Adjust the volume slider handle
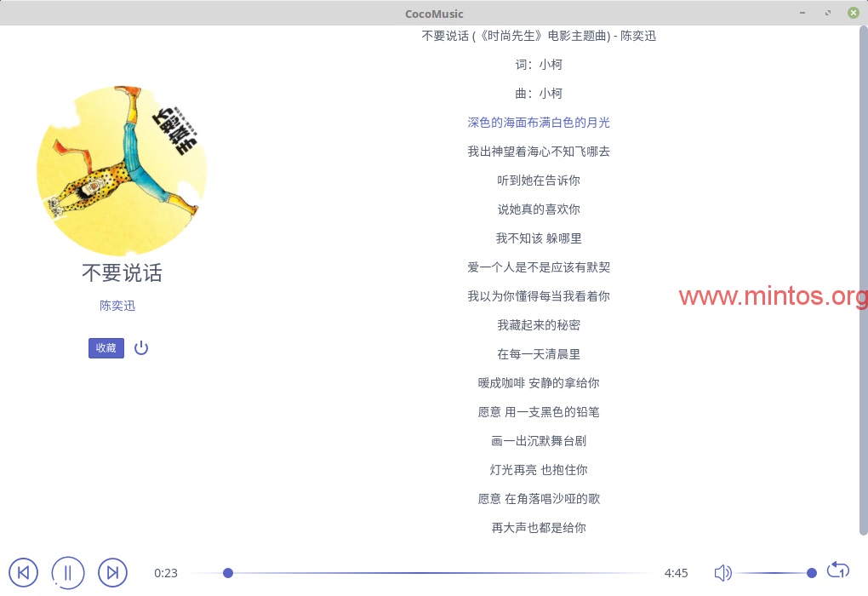Image resolution: width=868 pixels, height=596 pixels. tap(812, 573)
